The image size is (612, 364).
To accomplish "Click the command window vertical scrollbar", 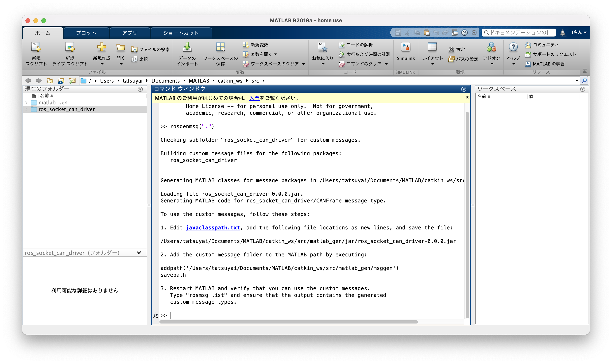I will click(467, 215).
